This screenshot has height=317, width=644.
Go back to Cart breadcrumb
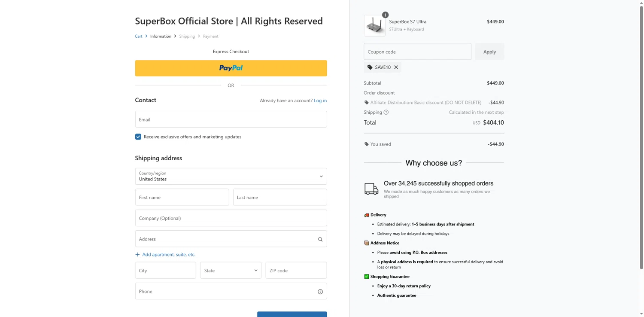tap(139, 37)
